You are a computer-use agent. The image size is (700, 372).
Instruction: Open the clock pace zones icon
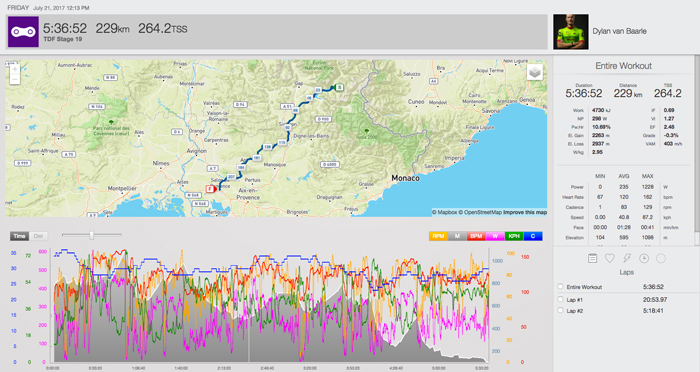644,258
